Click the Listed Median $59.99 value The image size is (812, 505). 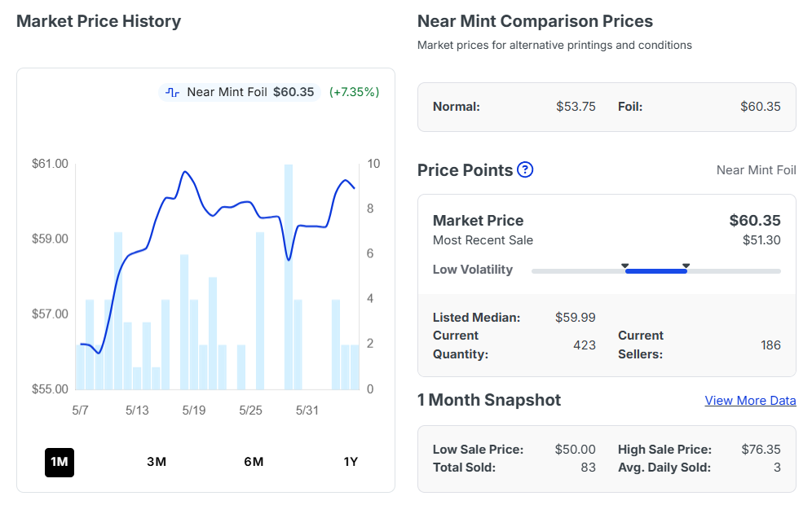pos(576,317)
